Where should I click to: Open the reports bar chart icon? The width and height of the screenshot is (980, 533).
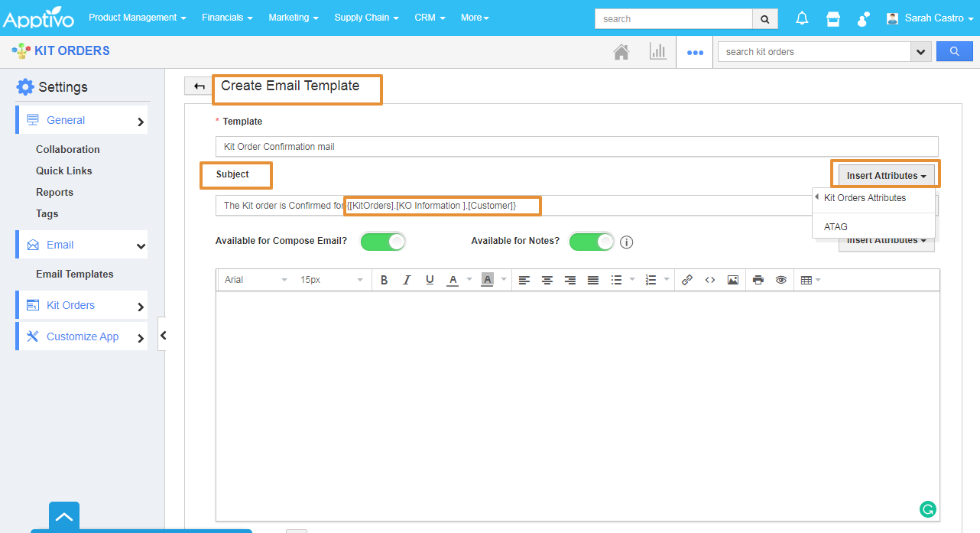point(657,52)
